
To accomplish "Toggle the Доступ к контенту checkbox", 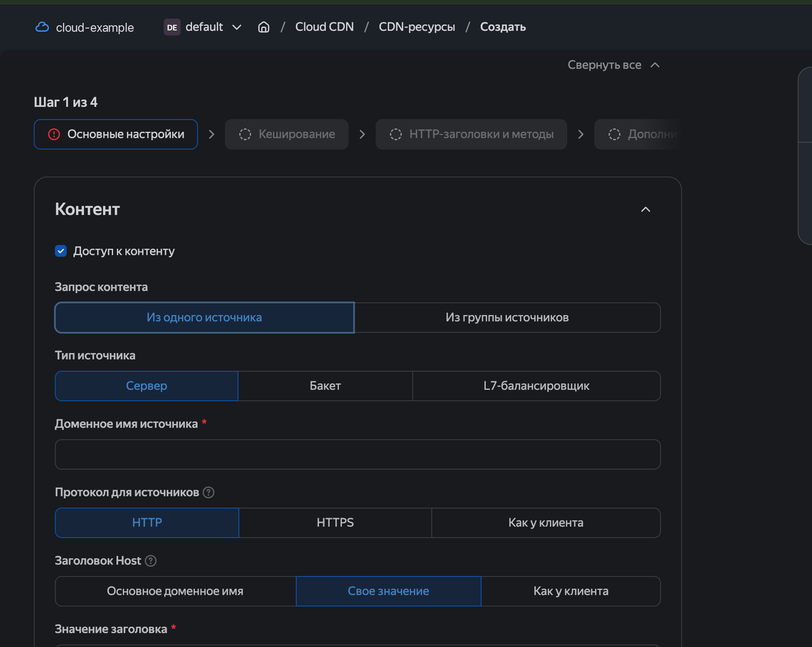I will pyautogui.click(x=61, y=251).
